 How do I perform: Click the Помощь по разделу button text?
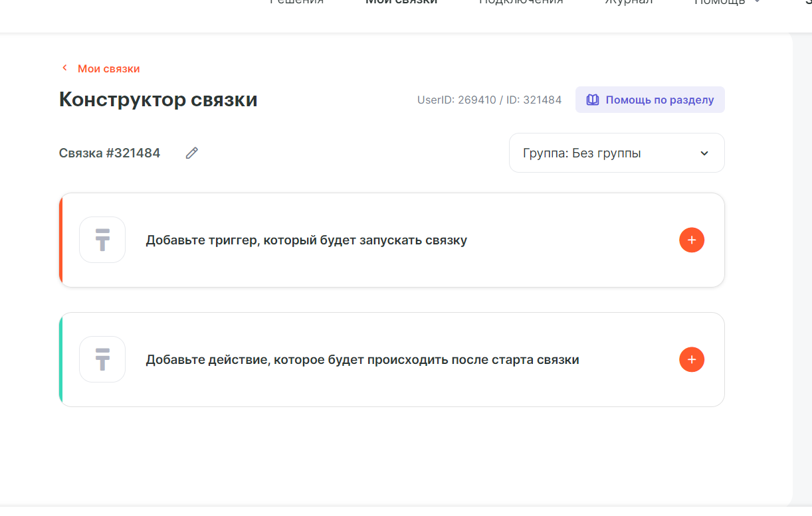tap(659, 100)
